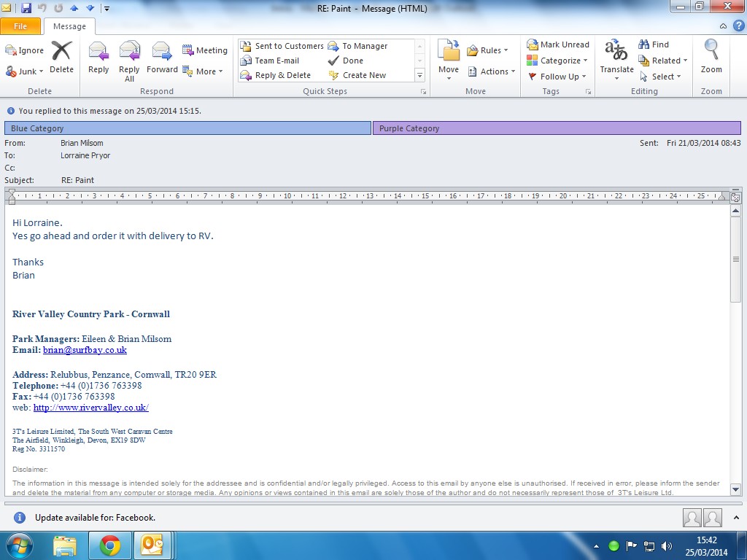Select the Message ribbon tab
This screenshot has width=747, height=560.
tap(69, 26)
